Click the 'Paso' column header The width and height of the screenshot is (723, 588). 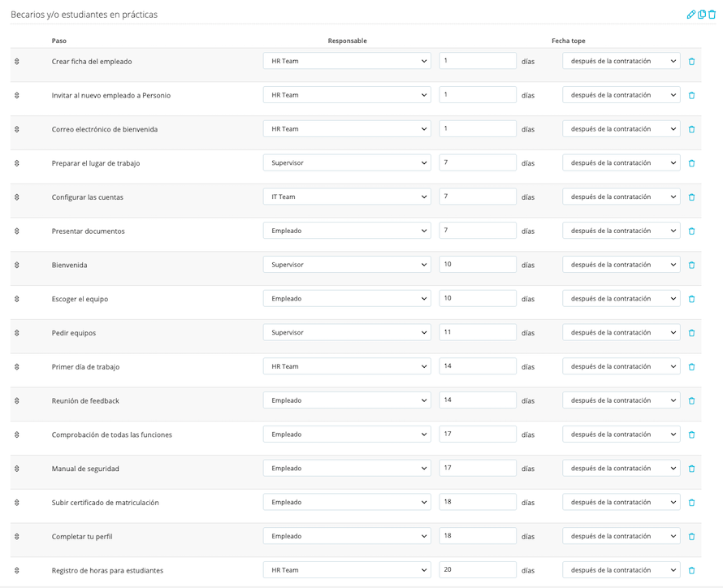pyautogui.click(x=59, y=41)
